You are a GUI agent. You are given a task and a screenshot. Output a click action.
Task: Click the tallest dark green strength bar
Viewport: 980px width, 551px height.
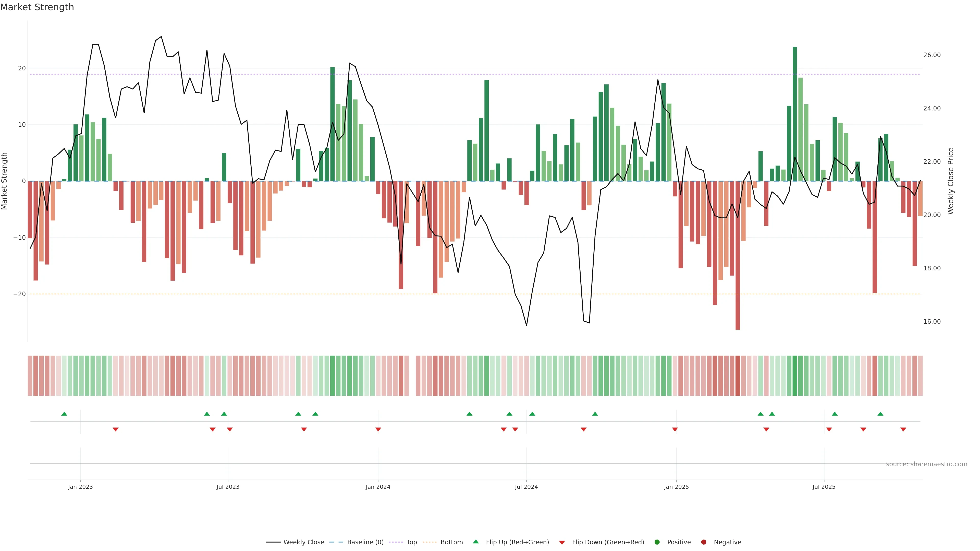coord(795,114)
